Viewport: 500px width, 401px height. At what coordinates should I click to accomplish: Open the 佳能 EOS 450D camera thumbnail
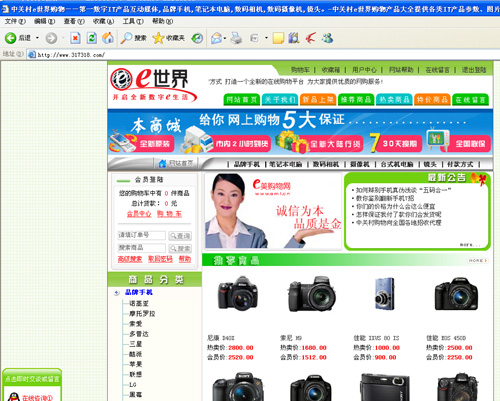[x=456, y=295]
